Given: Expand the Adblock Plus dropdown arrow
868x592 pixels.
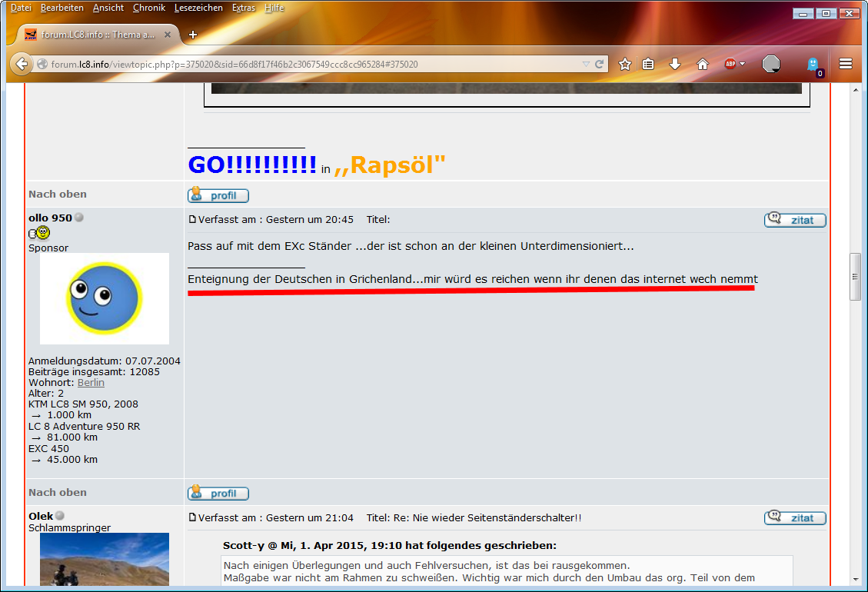Looking at the screenshot, I should pyautogui.click(x=743, y=64).
